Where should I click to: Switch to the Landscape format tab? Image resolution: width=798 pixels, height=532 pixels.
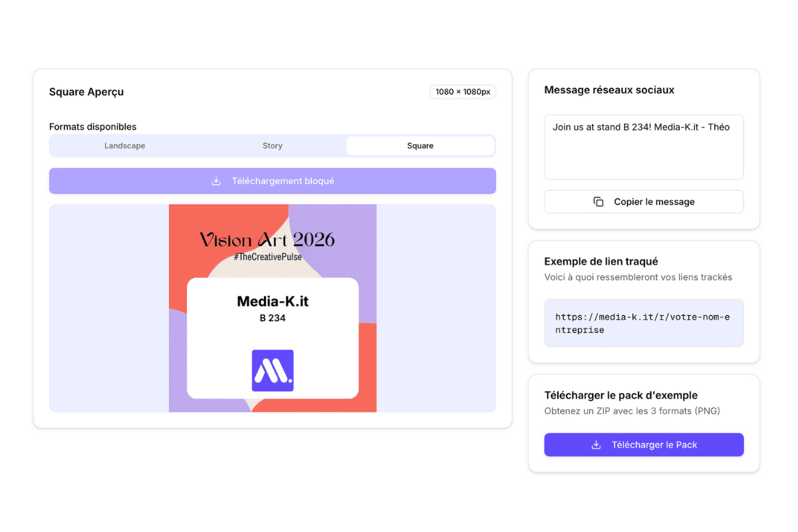coord(124,146)
